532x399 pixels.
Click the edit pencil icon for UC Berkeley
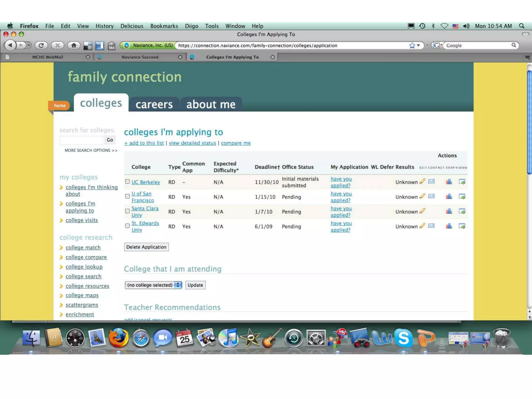pos(422,181)
